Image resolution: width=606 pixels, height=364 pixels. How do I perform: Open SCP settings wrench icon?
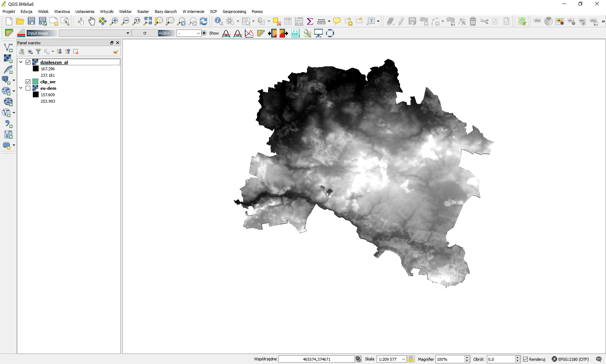(x=307, y=33)
